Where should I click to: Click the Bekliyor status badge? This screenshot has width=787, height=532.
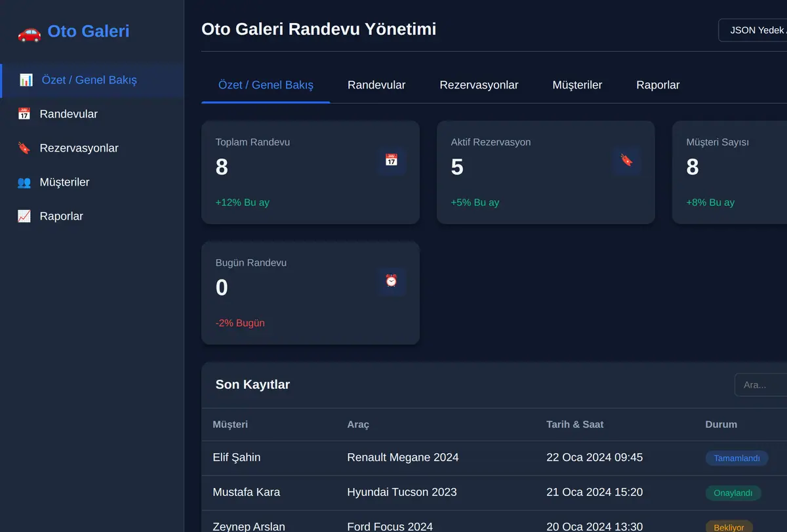tap(729, 527)
